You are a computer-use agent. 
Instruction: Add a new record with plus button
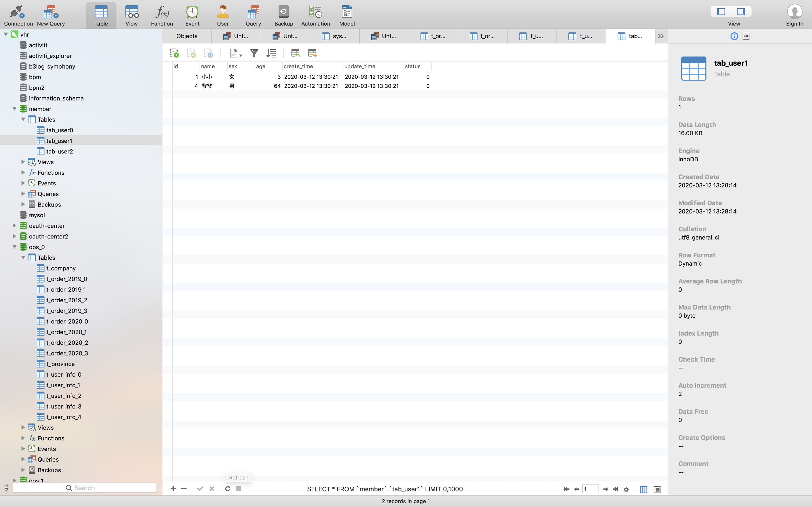173,488
